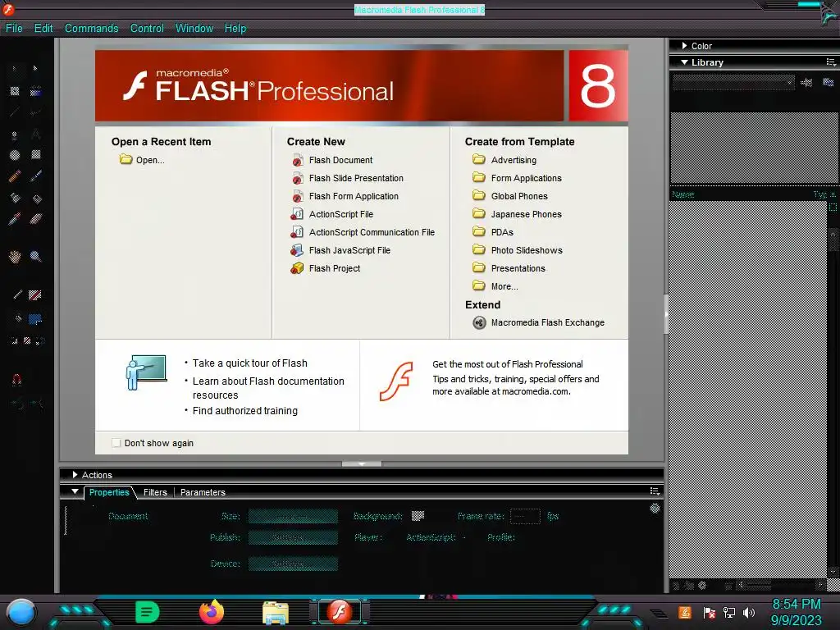
Task: Select the Properties tab
Action: [109, 492]
